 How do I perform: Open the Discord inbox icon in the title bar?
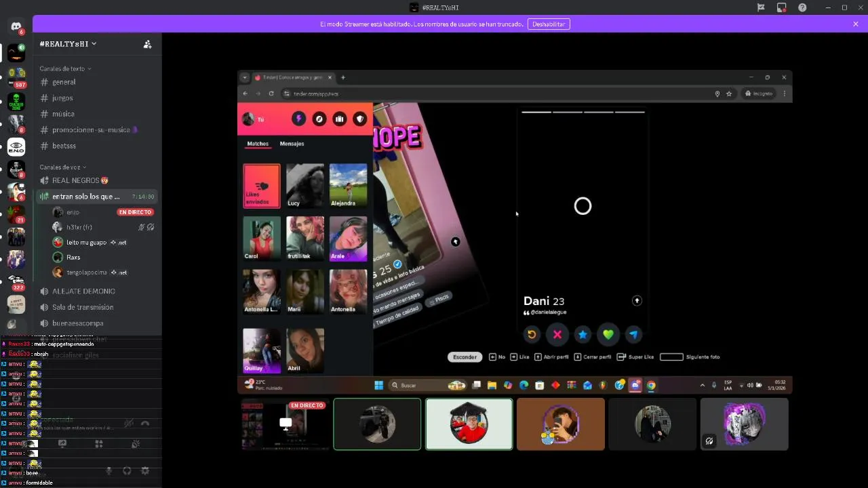click(x=781, y=7)
